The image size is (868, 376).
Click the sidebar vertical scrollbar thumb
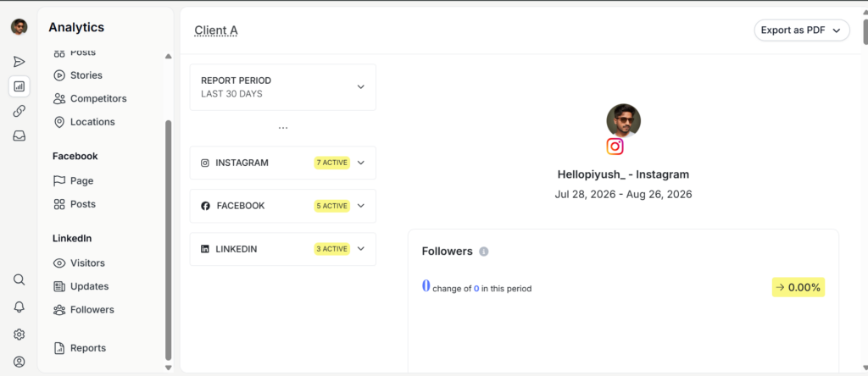169,241
